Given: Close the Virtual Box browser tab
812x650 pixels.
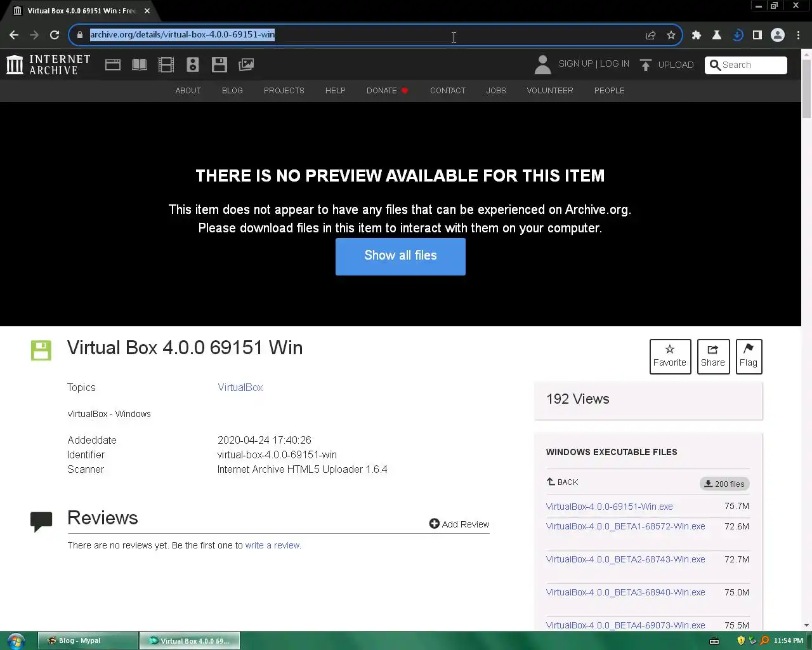Looking at the screenshot, I should 147,11.
